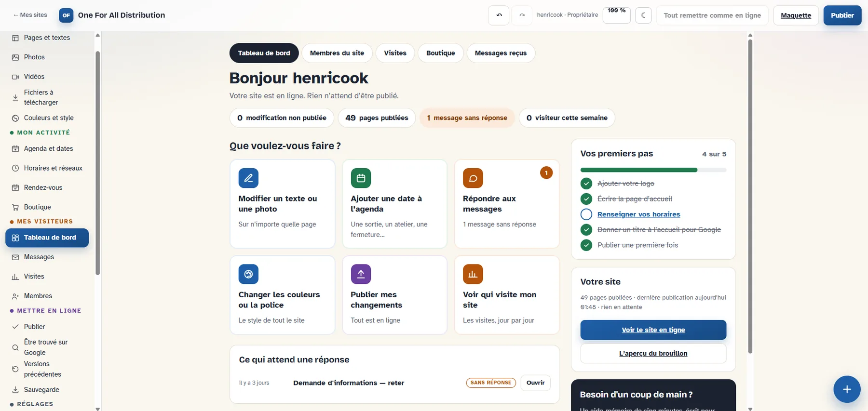
Task: Open the Messages reçus tab
Action: pos(501,53)
